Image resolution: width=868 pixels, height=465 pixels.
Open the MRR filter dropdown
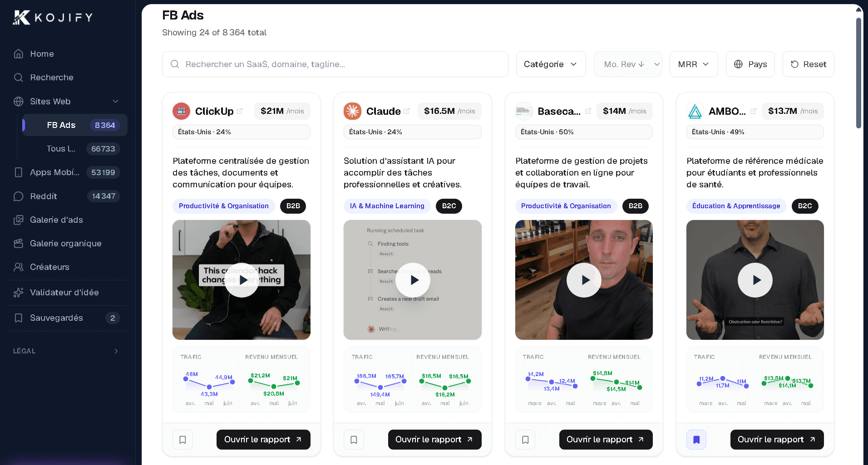(694, 64)
